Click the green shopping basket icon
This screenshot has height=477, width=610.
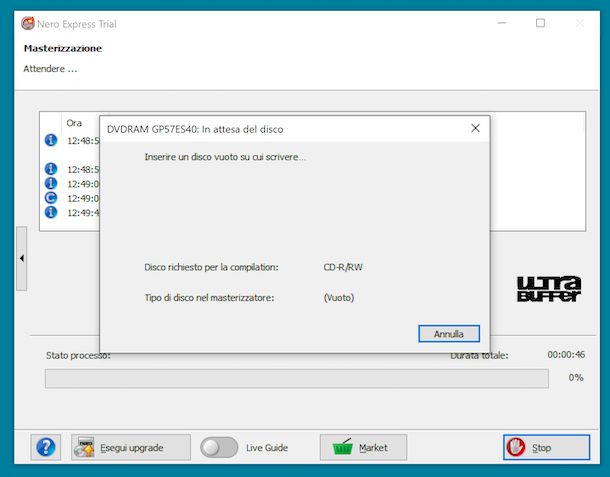[x=342, y=447]
